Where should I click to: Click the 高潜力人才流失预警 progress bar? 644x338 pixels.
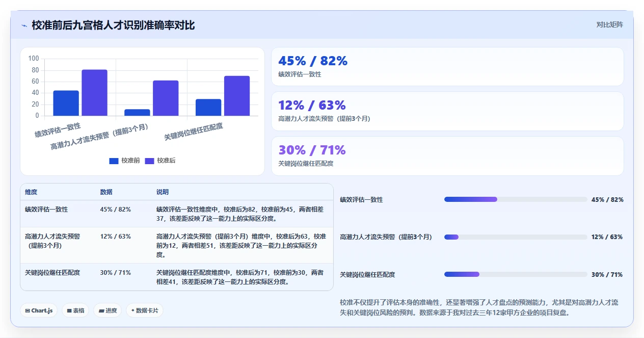[x=516, y=237]
